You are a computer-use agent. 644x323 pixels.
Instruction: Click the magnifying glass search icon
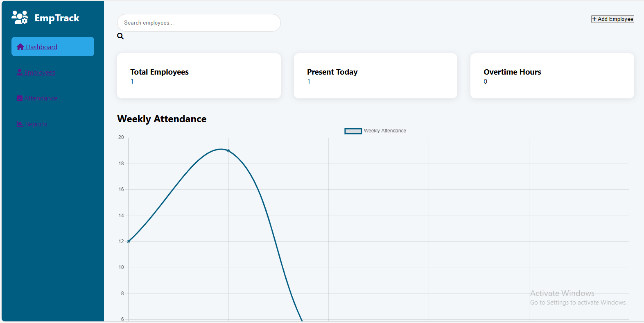(x=120, y=36)
